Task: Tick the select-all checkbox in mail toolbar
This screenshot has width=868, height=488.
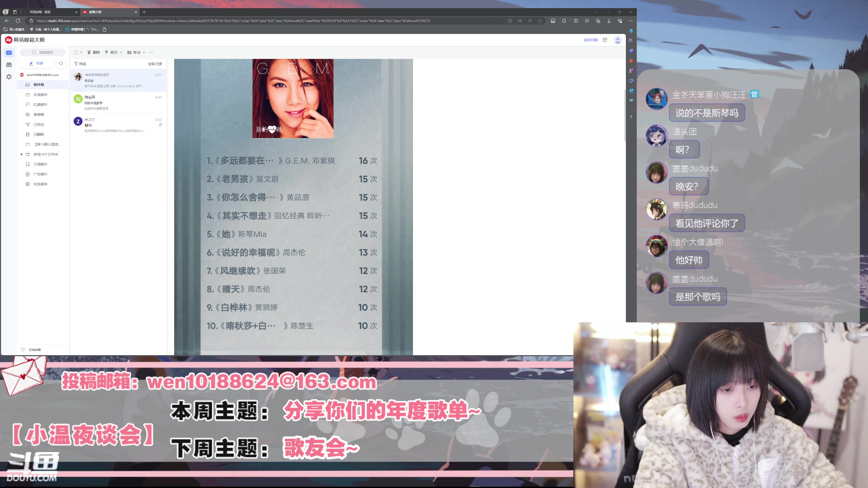Action: (x=76, y=52)
